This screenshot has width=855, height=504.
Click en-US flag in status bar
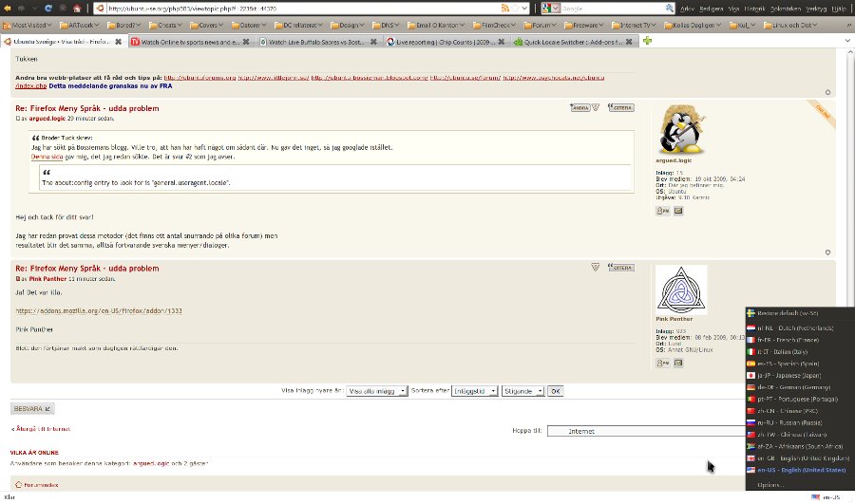816,497
